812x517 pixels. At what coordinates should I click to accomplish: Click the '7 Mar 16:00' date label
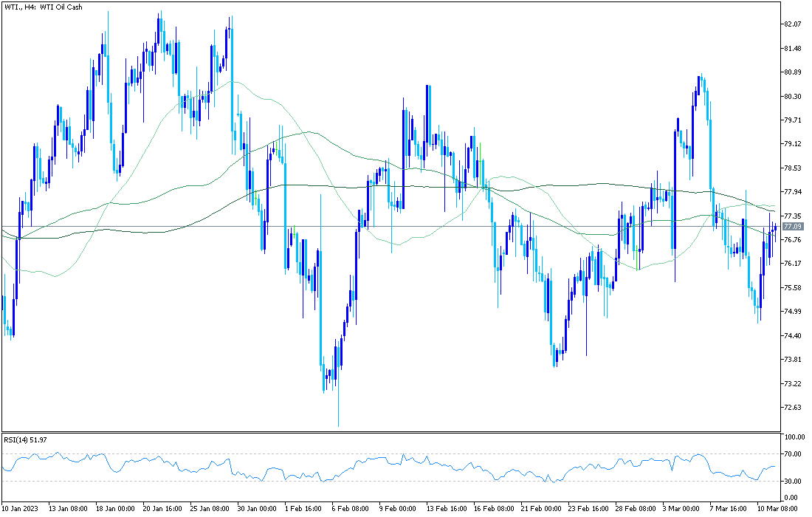tap(728, 509)
